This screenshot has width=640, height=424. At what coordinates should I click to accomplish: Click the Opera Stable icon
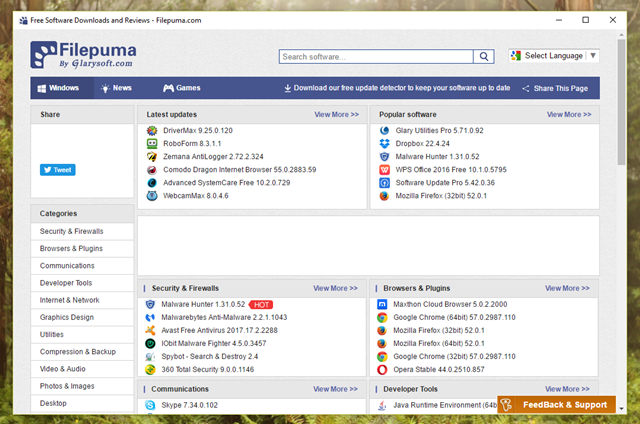tap(382, 370)
